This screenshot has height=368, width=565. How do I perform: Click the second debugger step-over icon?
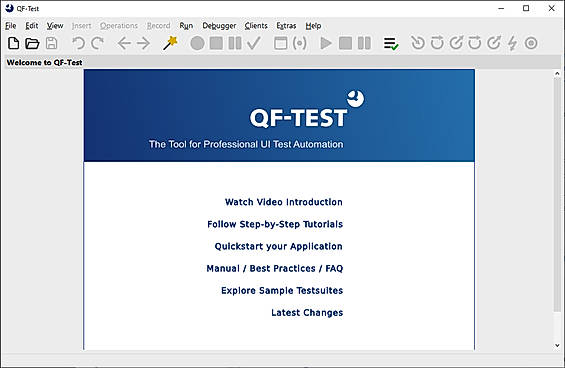pos(437,43)
